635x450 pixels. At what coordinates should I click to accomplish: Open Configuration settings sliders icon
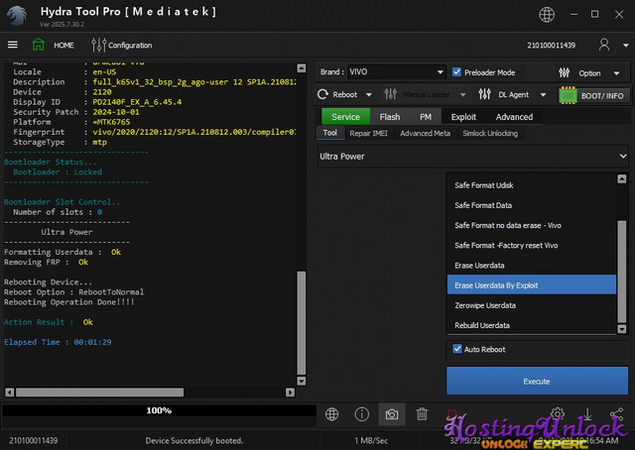99,45
